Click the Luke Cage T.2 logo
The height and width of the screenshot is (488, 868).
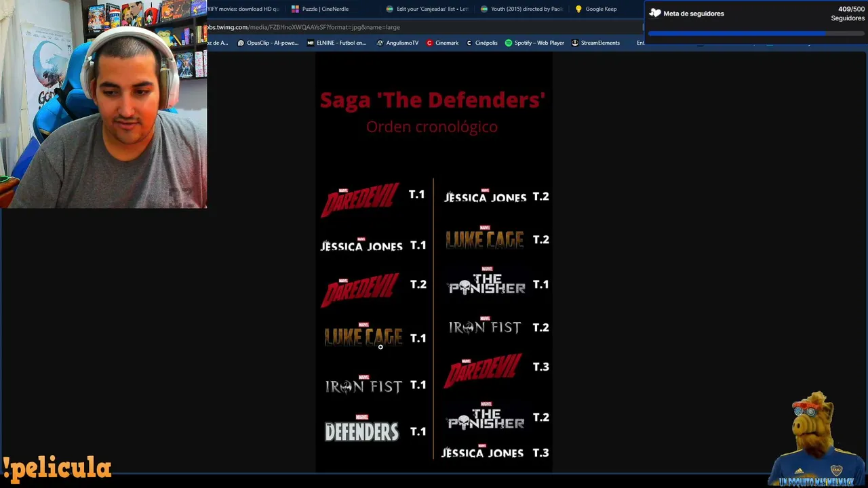[485, 238]
